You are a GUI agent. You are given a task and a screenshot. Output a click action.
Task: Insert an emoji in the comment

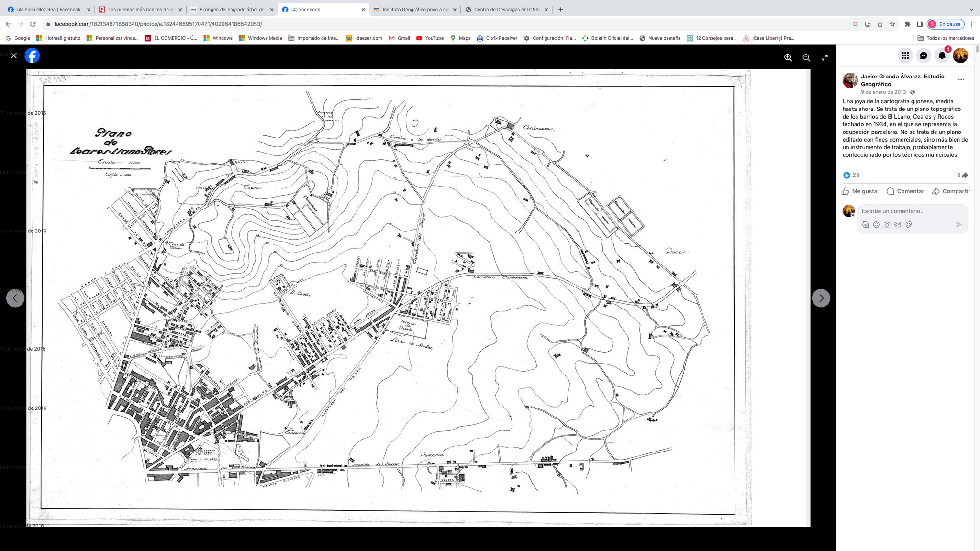point(876,225)
